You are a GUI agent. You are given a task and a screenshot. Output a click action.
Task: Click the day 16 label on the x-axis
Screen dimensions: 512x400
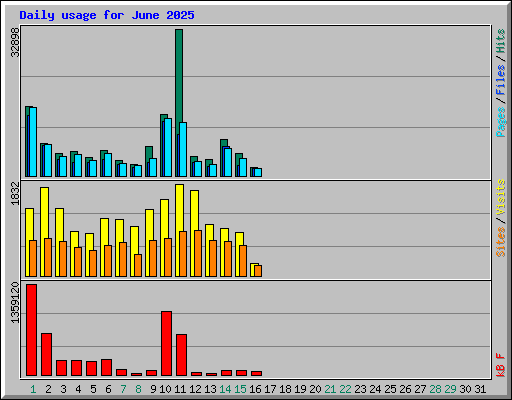[x=255, y=389]
